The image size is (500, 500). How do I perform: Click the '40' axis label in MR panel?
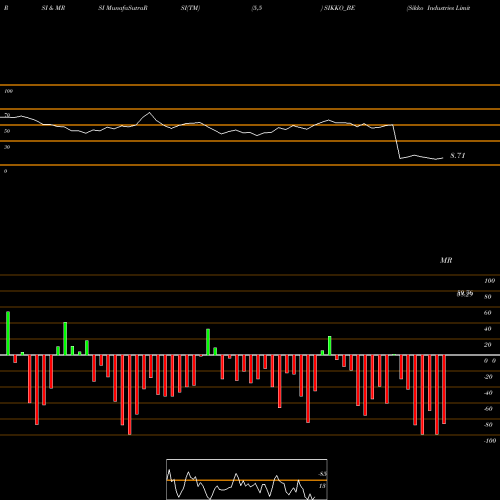pyautogui.click(x=488, y=329)
